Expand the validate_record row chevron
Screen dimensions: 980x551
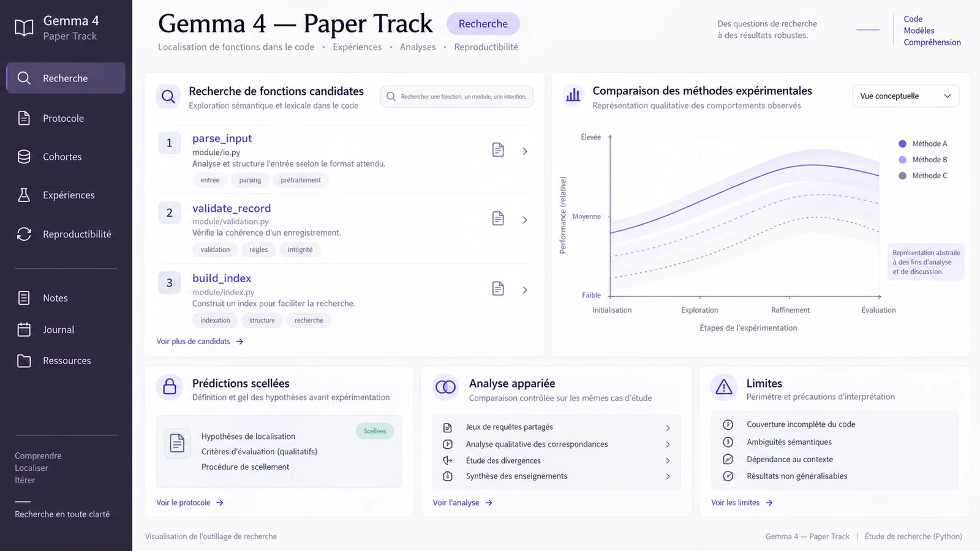tap(525, 220)
